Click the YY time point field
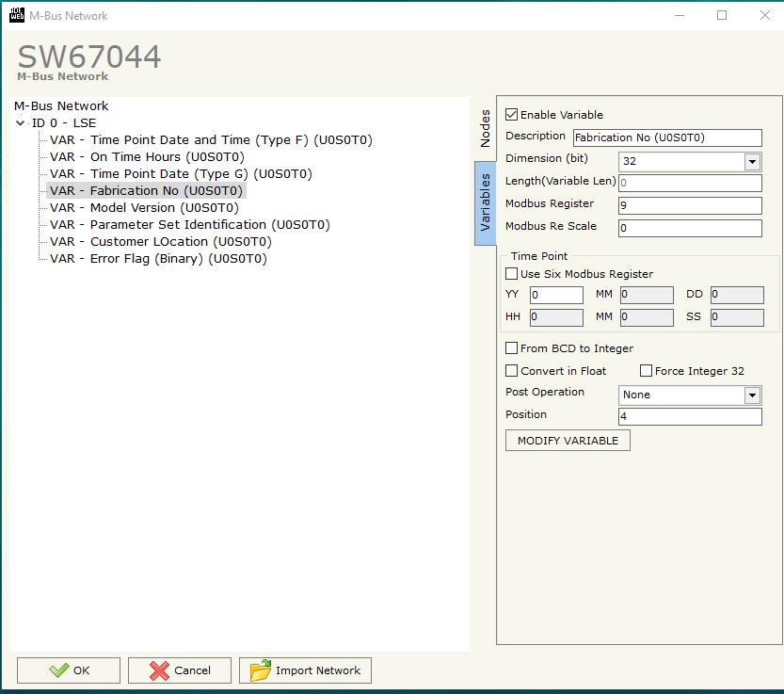This screenshot has height=694, width=784. pyautogui.click(x=556, y=295)
